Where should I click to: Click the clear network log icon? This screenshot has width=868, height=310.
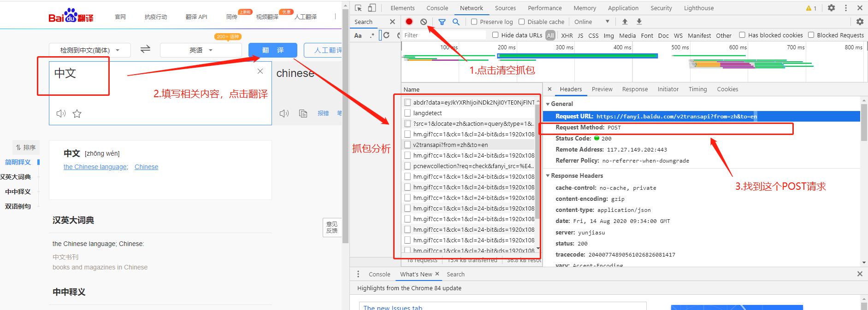click(424, 22)
